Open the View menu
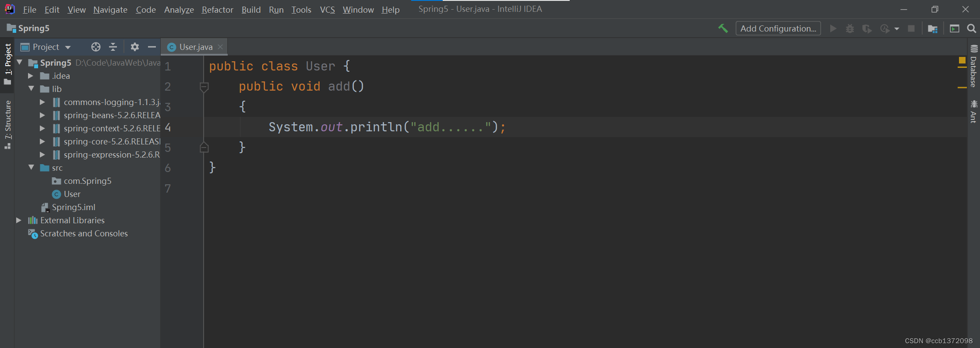The width and height of the screenshot is (980, 348). 77,9
